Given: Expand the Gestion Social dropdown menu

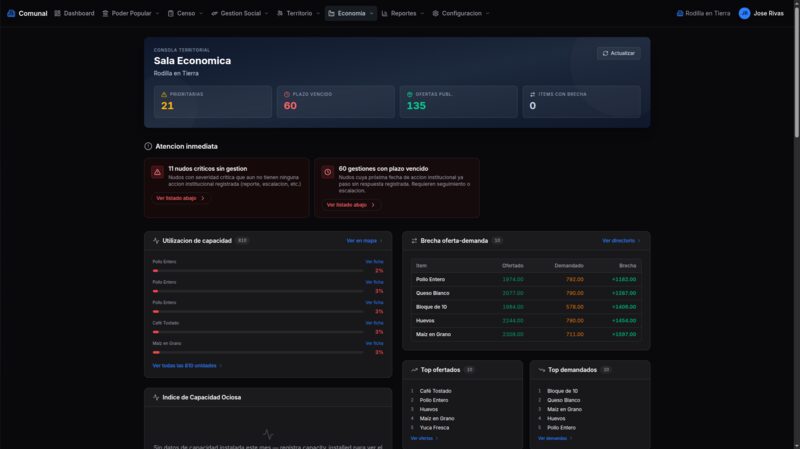Looking at the screenshot, I should coord(239,13).
